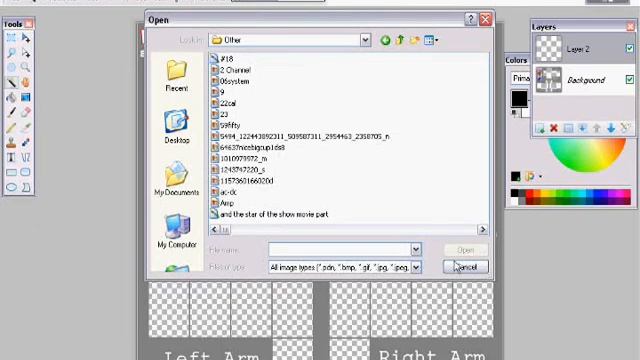Select the Rectangle shape tool
This screenshot has width=640, height=360.
tap(11, 172)
